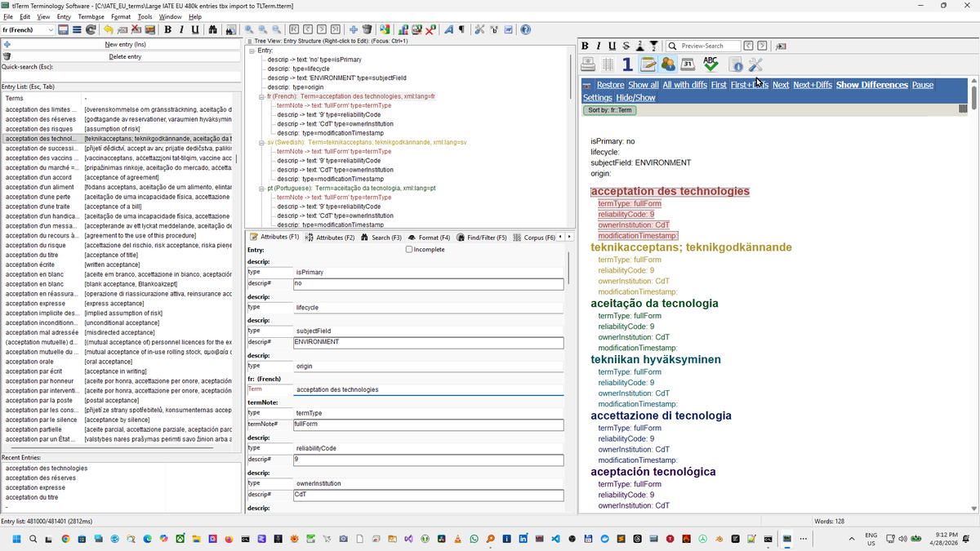Click the paragraph mark (pilcrow) icon
This screenshot has width=980, height=551.
(x=461, y=30)
